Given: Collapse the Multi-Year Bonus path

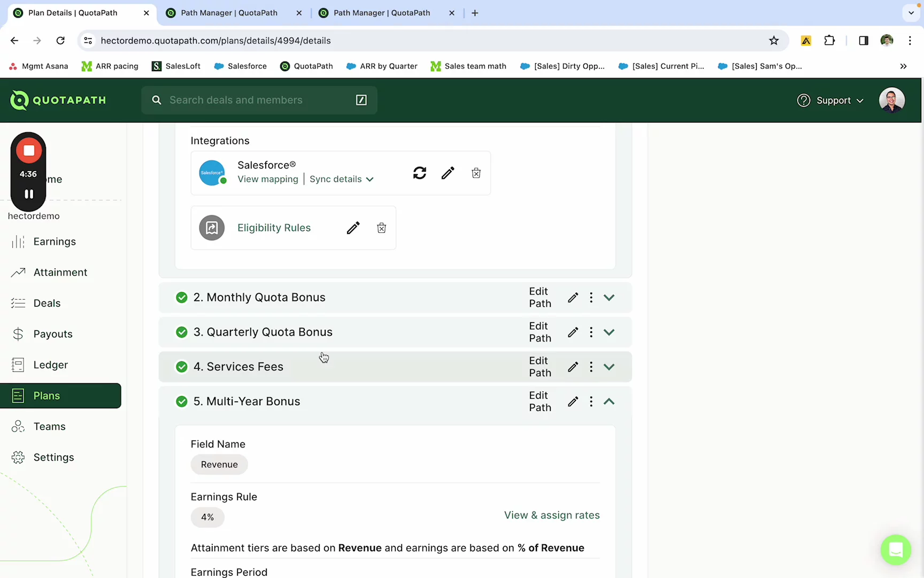Looking at the screenshot, I should (609, 401).
